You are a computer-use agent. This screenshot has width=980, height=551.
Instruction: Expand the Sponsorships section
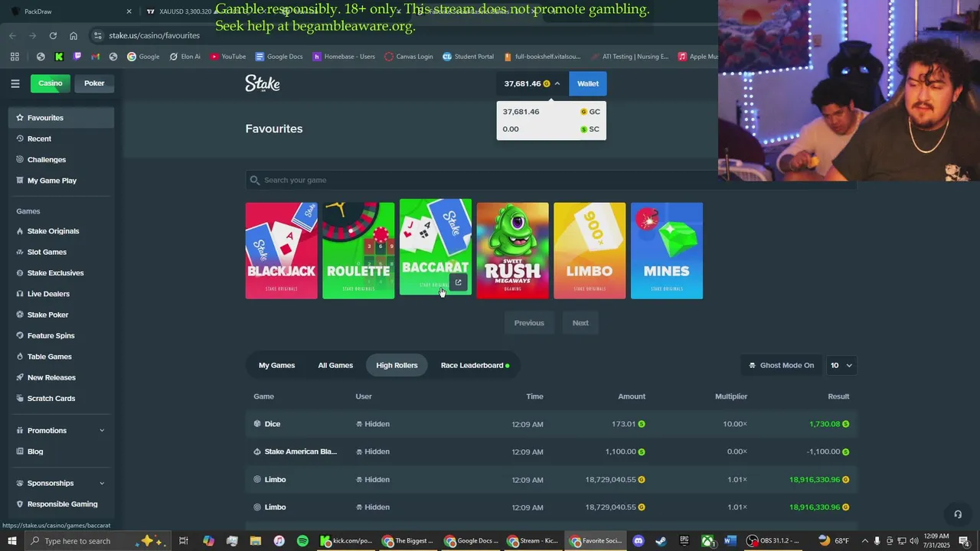(x=61, y=483)
